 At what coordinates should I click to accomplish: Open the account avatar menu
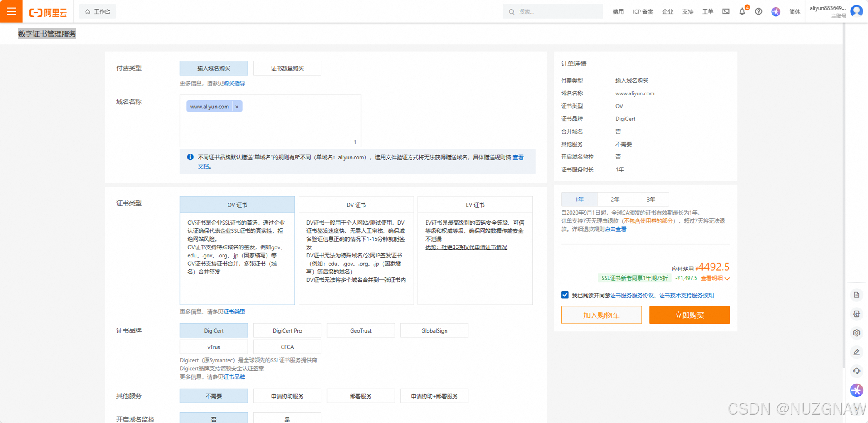(x=856, y=11)
